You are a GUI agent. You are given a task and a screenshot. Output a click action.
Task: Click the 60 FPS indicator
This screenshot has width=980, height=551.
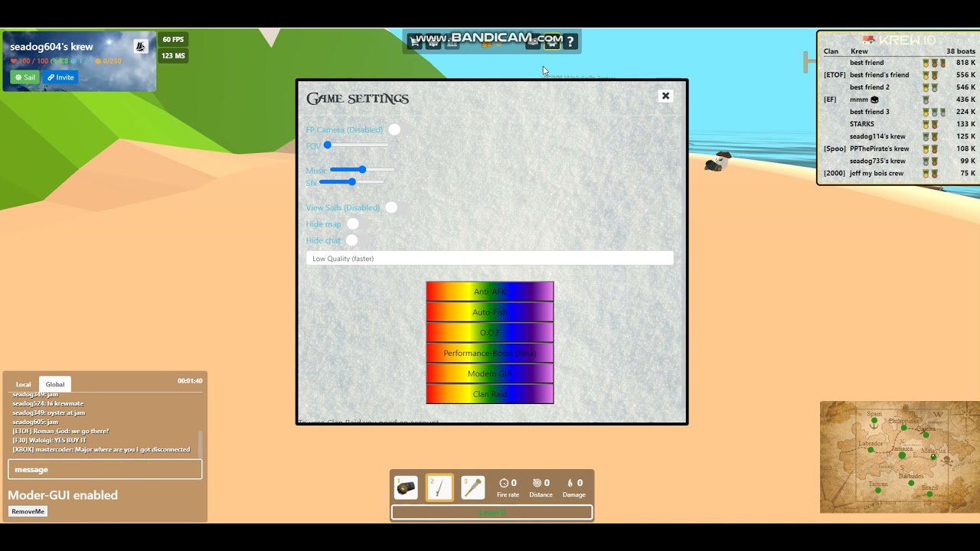click(173, 40)
